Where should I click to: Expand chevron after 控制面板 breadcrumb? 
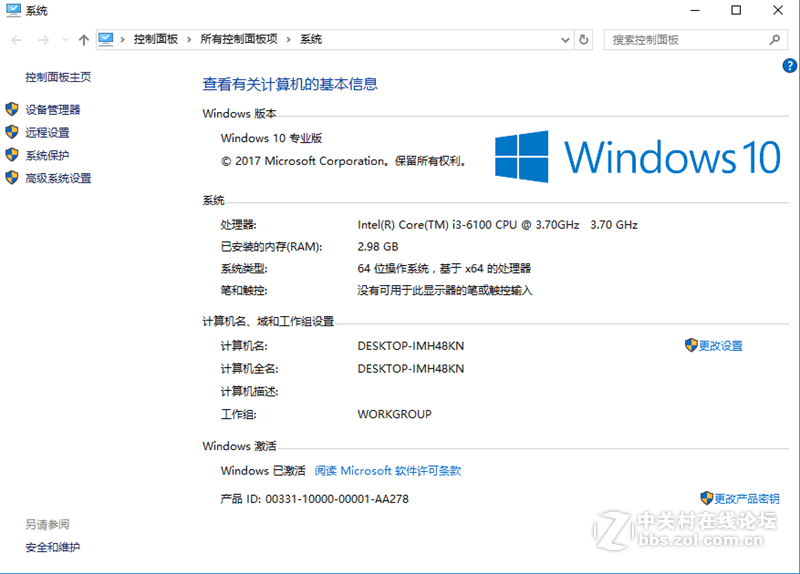click(189, 39)
